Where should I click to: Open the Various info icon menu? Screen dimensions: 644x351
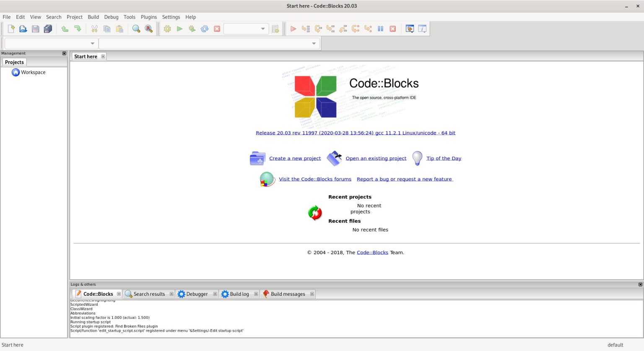point(422,29)
